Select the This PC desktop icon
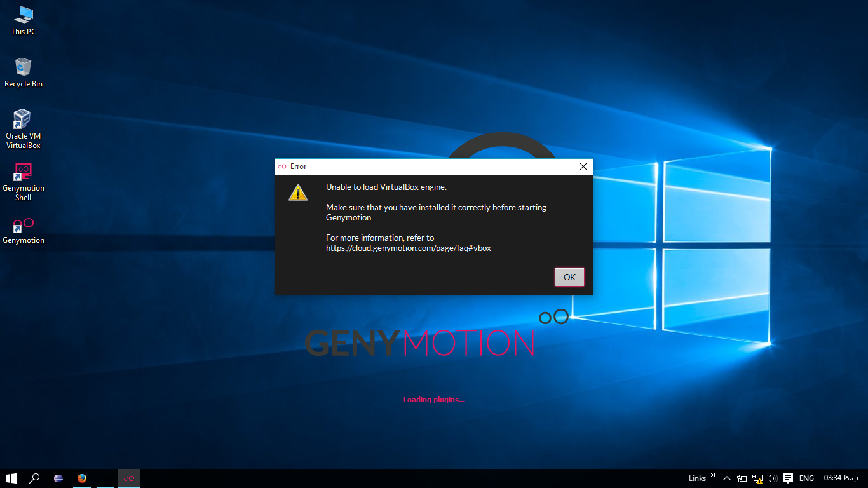Image resolution: width=868 pixels, height=488 pixels. click(x=24, y=20)
